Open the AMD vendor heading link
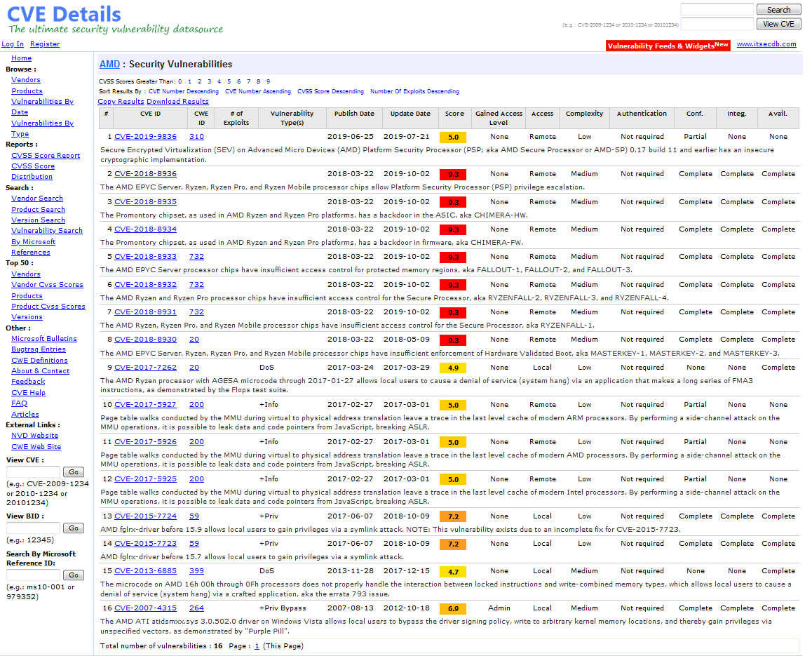The width and height of the screenshot is (812, 656). pyautogui.click(x=109, y=65)
